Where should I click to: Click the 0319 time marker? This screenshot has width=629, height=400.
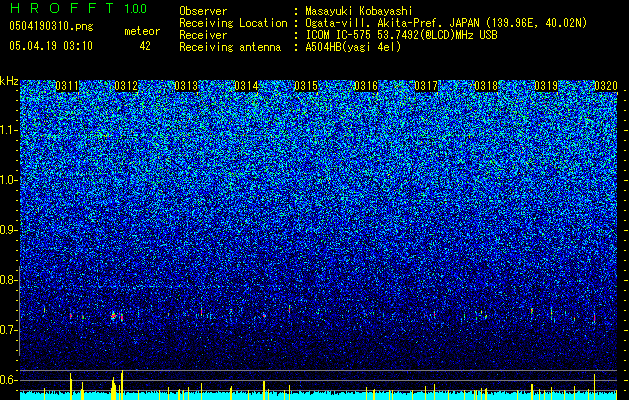click(x=546, y=86)
